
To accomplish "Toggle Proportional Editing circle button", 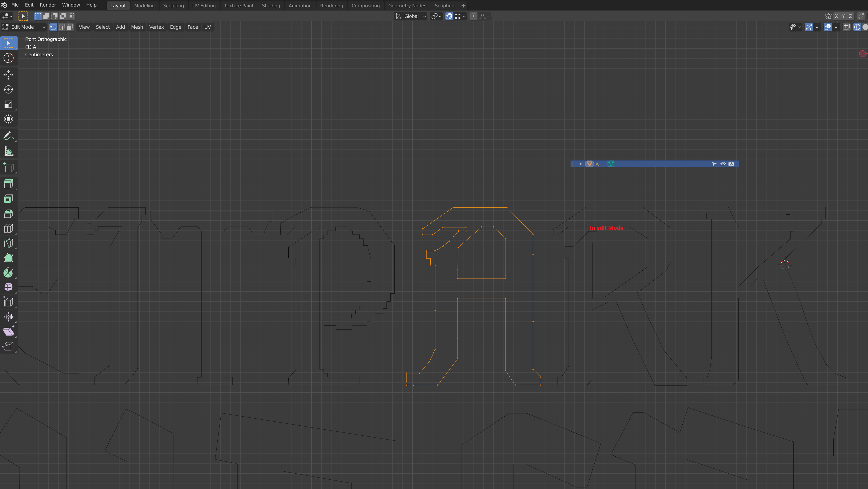I will coord(473,16).
